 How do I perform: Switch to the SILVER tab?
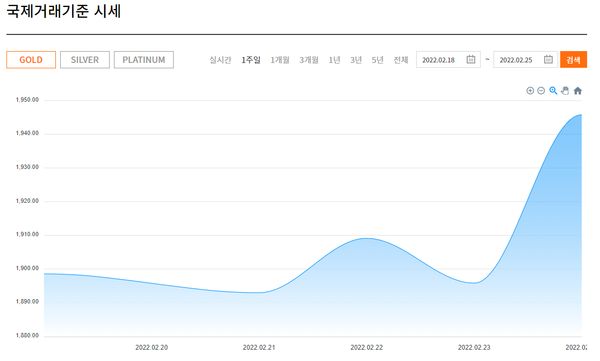(x=85, y=60)
